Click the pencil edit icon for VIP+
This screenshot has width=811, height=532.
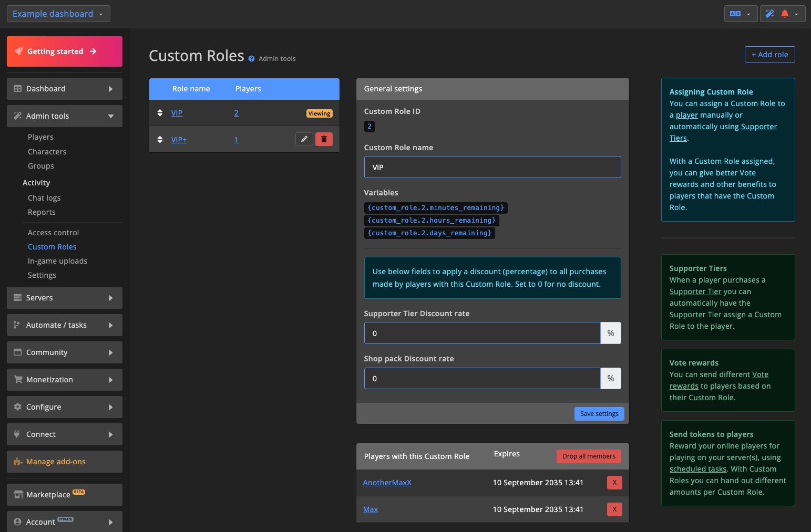pos(304,139)
